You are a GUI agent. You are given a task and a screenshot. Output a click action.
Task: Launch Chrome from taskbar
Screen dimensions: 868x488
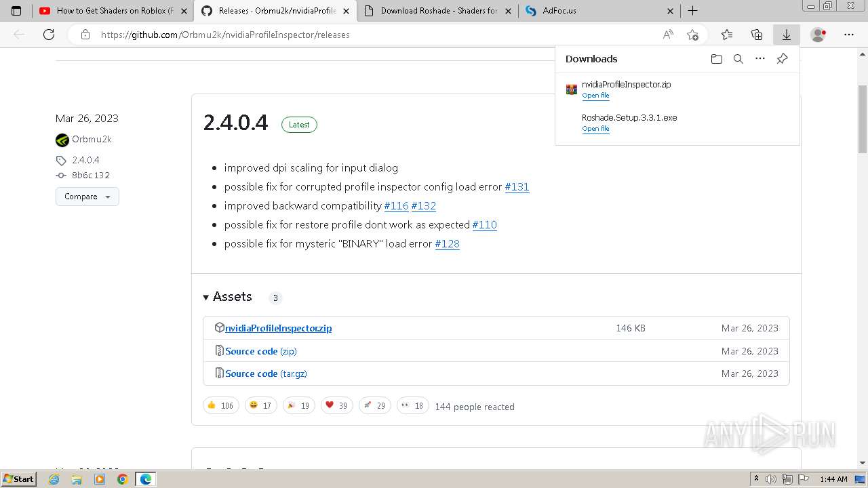pyautogui.click(x=123, y=479)
